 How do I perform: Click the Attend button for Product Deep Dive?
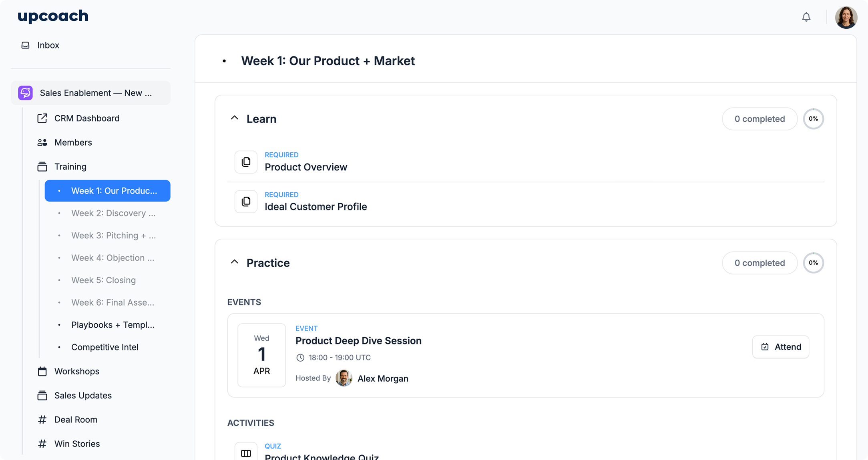[780, 347]
